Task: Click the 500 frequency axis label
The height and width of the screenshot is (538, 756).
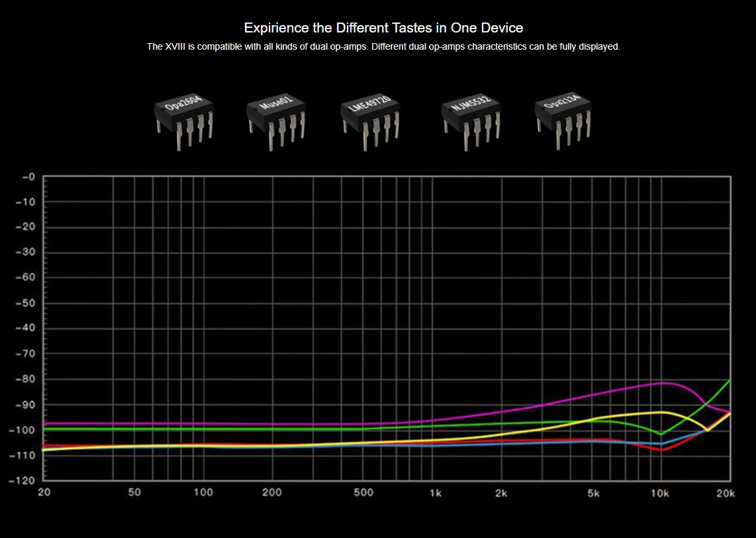Action: [363, 492]
